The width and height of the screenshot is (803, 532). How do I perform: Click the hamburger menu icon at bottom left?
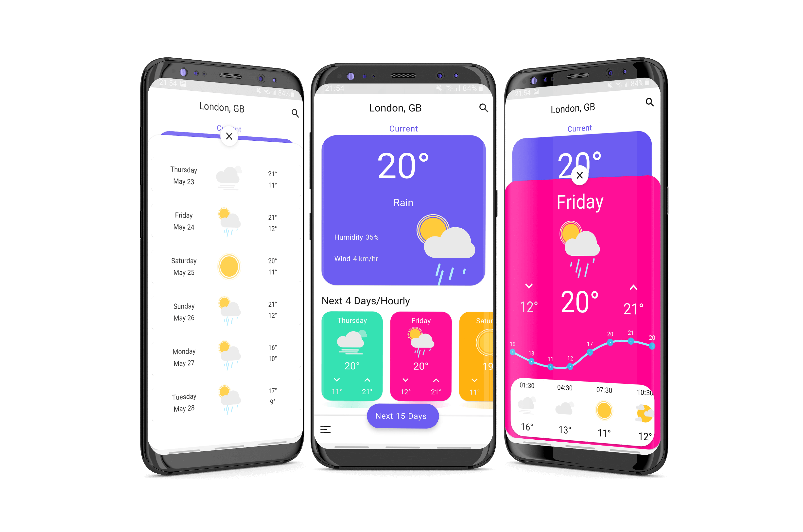[x=326, y=429]
